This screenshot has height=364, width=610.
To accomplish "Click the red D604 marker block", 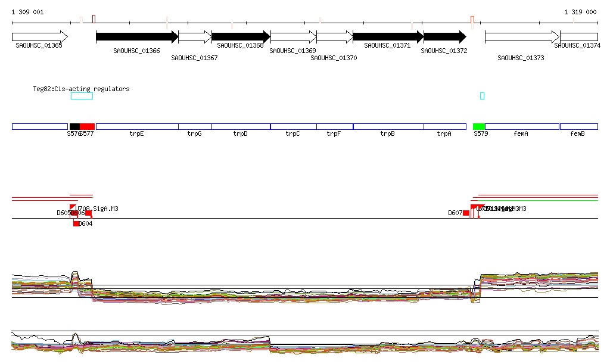I will tap(76, 223).
